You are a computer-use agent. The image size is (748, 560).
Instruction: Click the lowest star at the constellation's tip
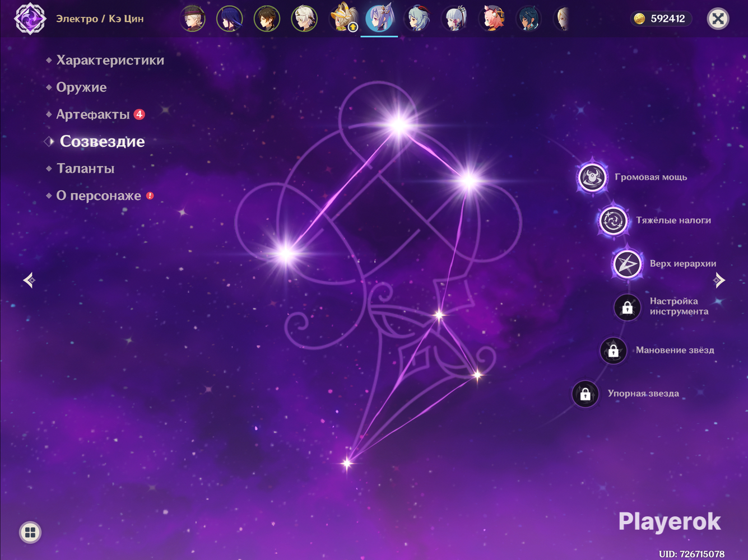(x=347, y=463)
